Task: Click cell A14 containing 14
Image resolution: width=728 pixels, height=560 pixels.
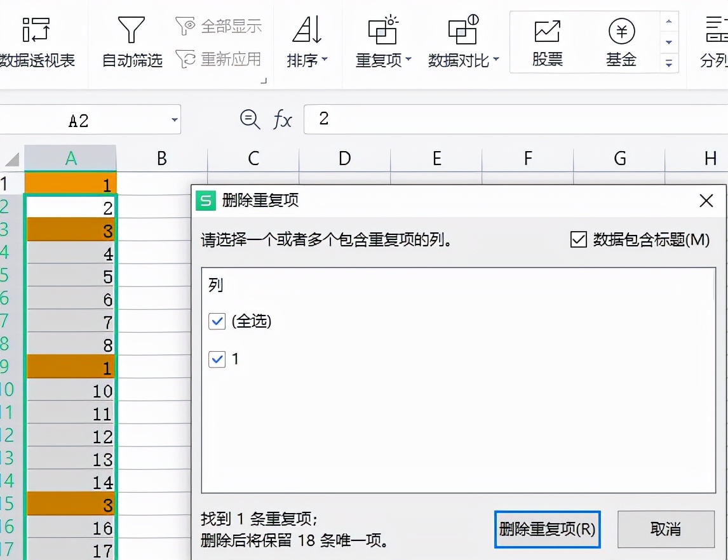Action: [70, 481]
